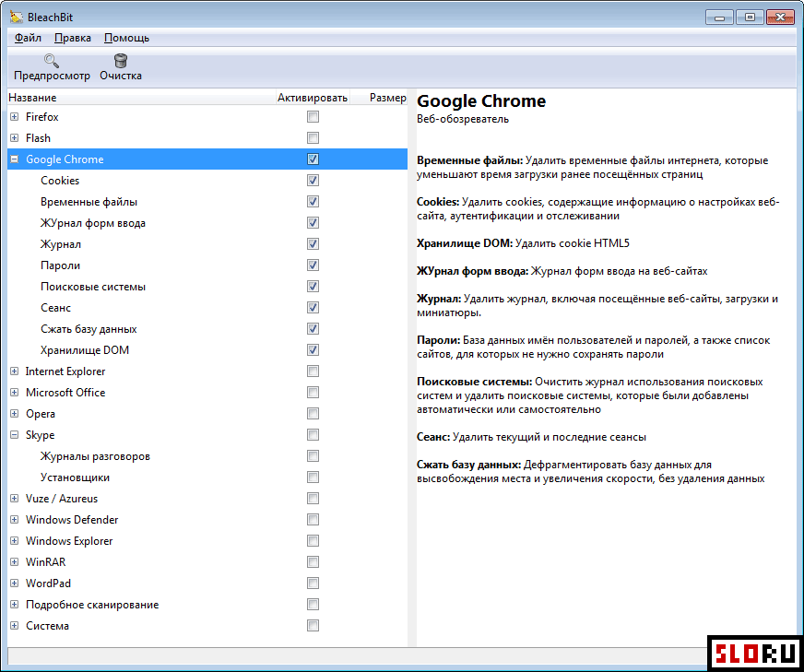The image size is (804, 672).
Task: Close the BleachBit window
Action: tap(780, 18)
